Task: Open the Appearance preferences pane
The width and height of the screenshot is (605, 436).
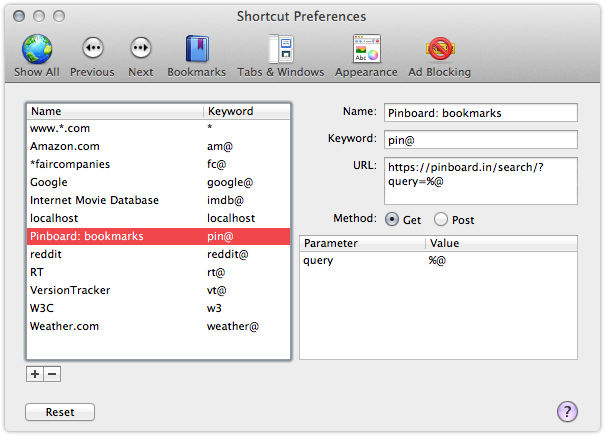Action: pos(366,50)
